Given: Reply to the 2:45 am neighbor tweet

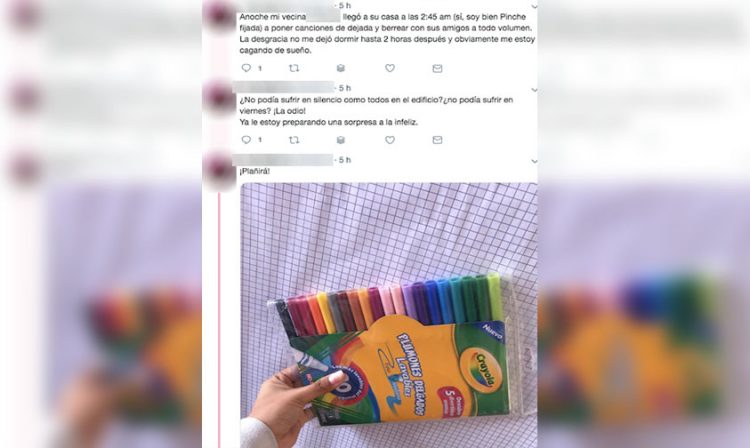Looking at the screenshot, I should [246, 68].
